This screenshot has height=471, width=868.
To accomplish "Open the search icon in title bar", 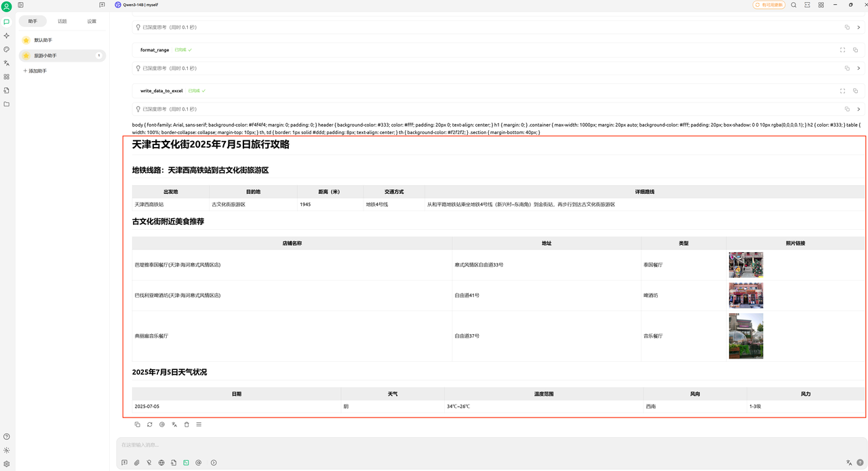I will [794, 5].
